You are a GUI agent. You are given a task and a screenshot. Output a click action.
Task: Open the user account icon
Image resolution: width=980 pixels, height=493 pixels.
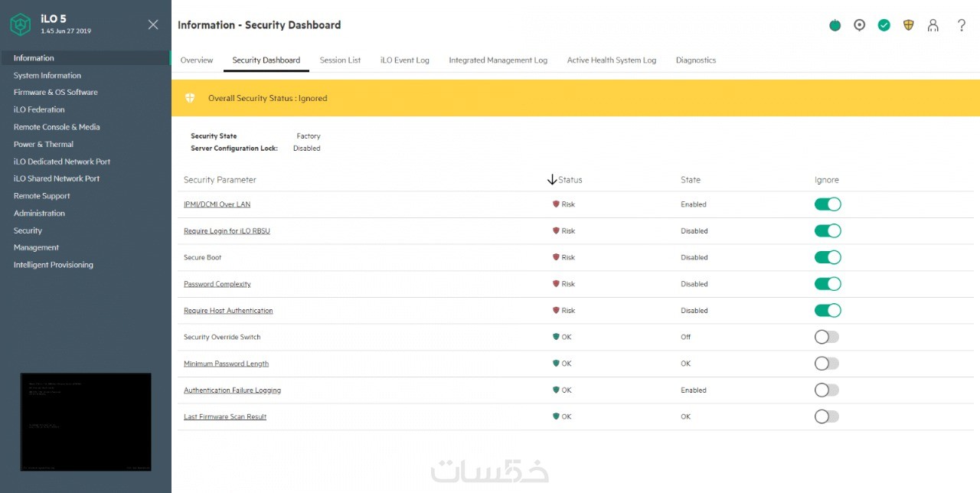tap(933, 25)
